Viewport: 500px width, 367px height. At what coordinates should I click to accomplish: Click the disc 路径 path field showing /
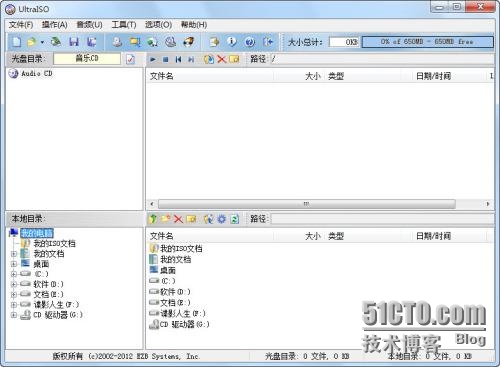coord(382,59)
